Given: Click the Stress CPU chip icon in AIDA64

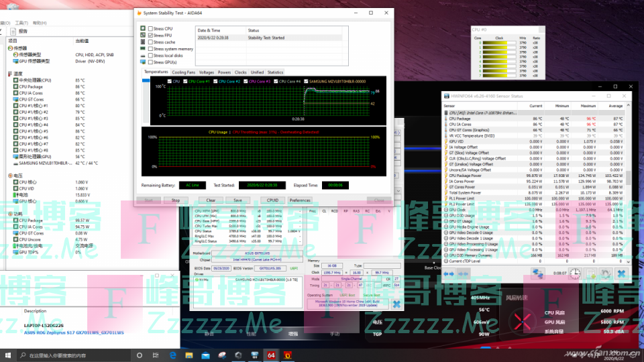Looking at the screenshot, I should 143,28.
